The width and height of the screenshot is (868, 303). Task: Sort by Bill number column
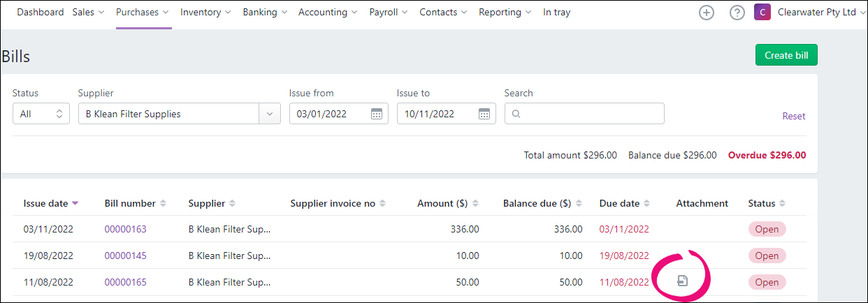pos(136,203)
